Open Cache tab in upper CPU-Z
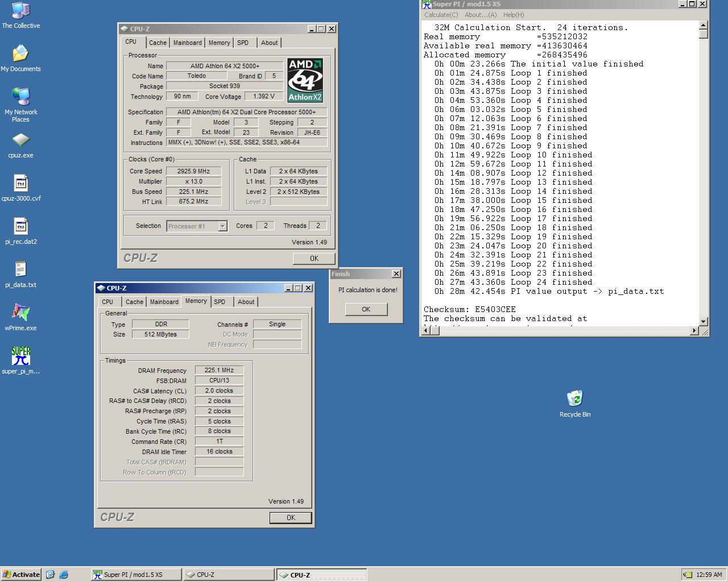728x582 pixels. coord(158,43)
